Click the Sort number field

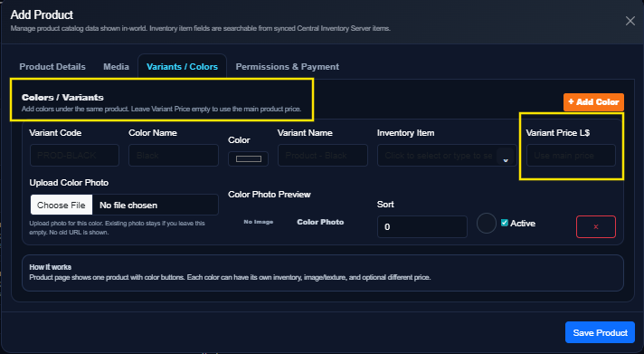[422, 226]
